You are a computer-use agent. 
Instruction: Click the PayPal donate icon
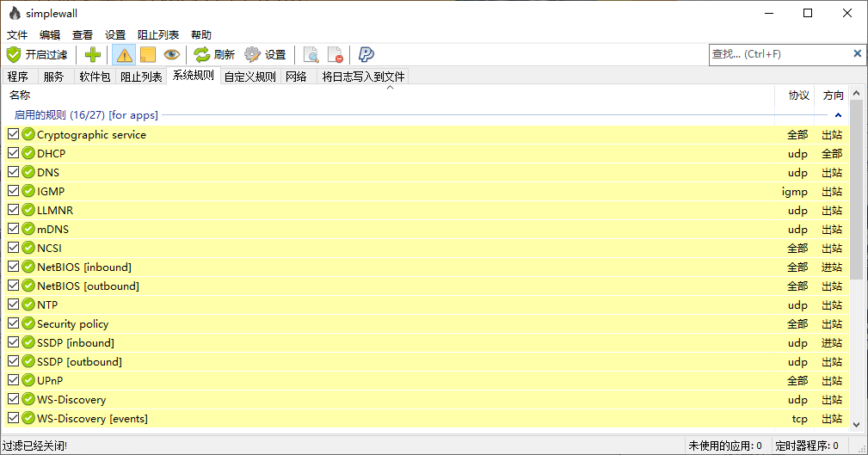366,55
